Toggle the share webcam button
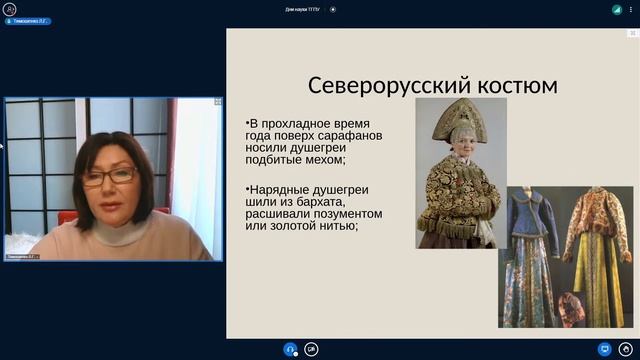The image size is (640, 360). (311, 349)
